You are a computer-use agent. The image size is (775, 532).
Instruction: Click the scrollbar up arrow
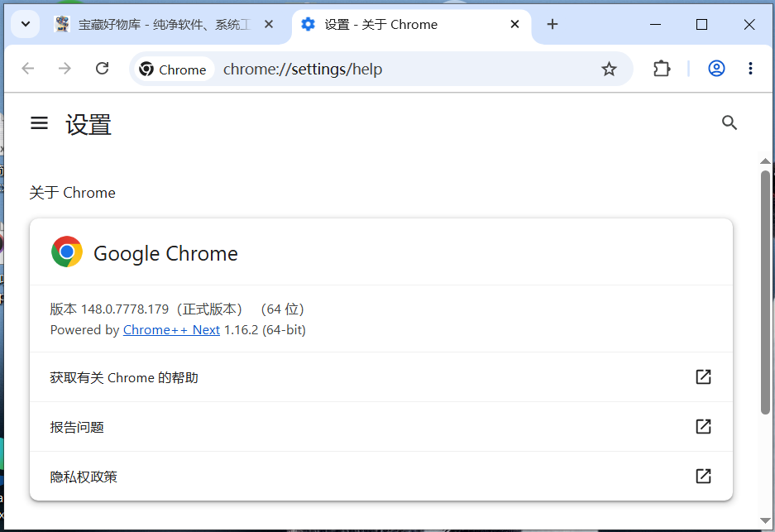tap(765, 161)
